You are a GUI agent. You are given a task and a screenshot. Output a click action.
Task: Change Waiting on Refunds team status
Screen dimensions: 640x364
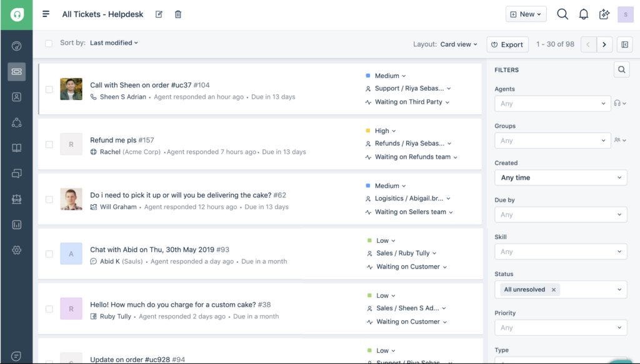[411, 157]
